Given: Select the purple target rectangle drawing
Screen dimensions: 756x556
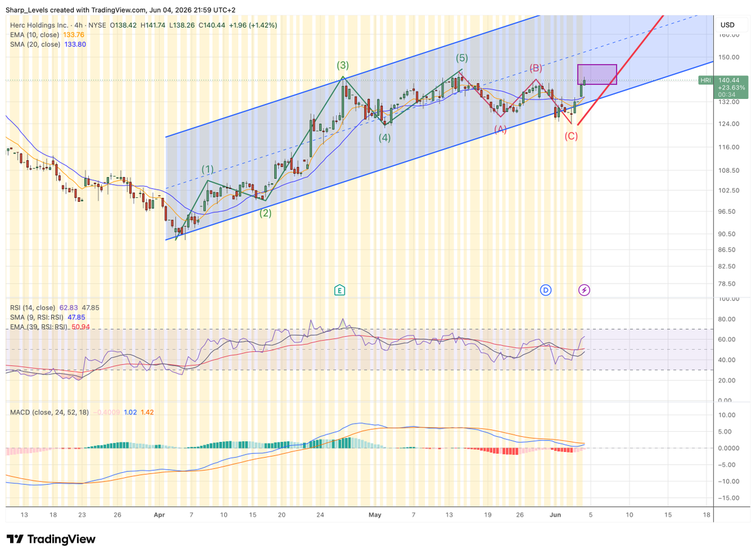Looking at the screenshot, I should 597,74.
